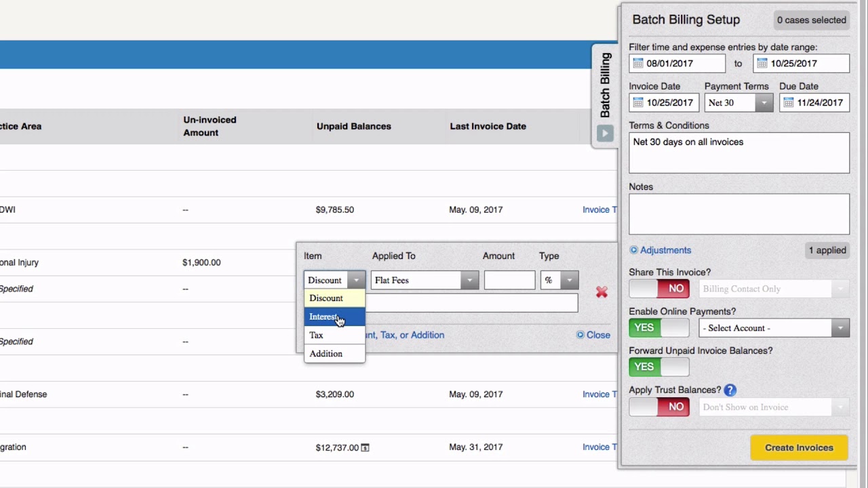
Task: Sort by Un-invoiced Amount column header
Action: pos(210,126)
